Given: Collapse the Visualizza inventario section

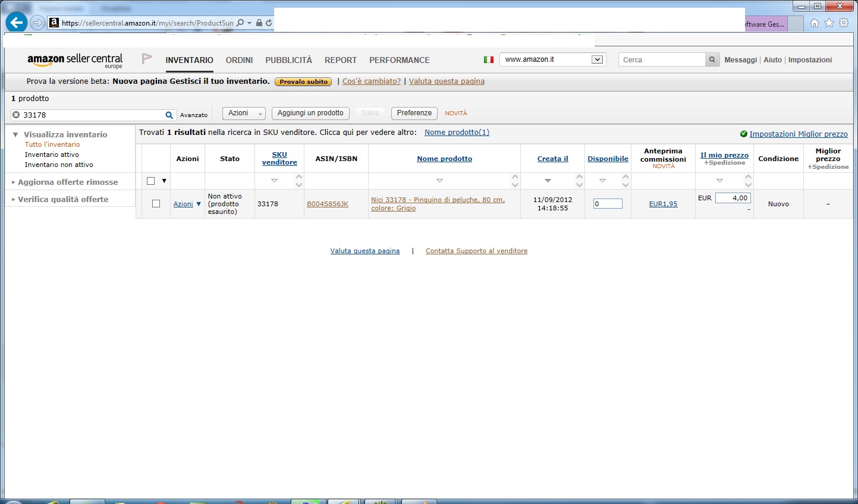Looking at the screenshot, I should 15,135.
